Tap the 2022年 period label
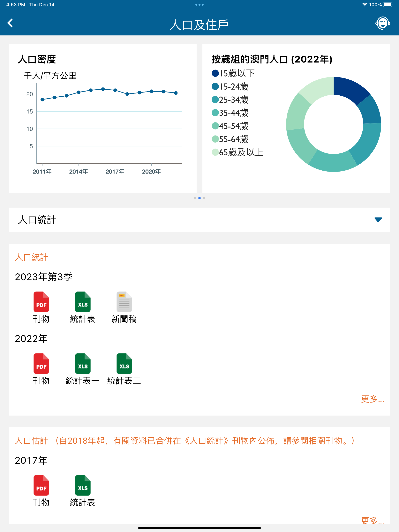This screenshot has width=399, height=532. [31, 339]
